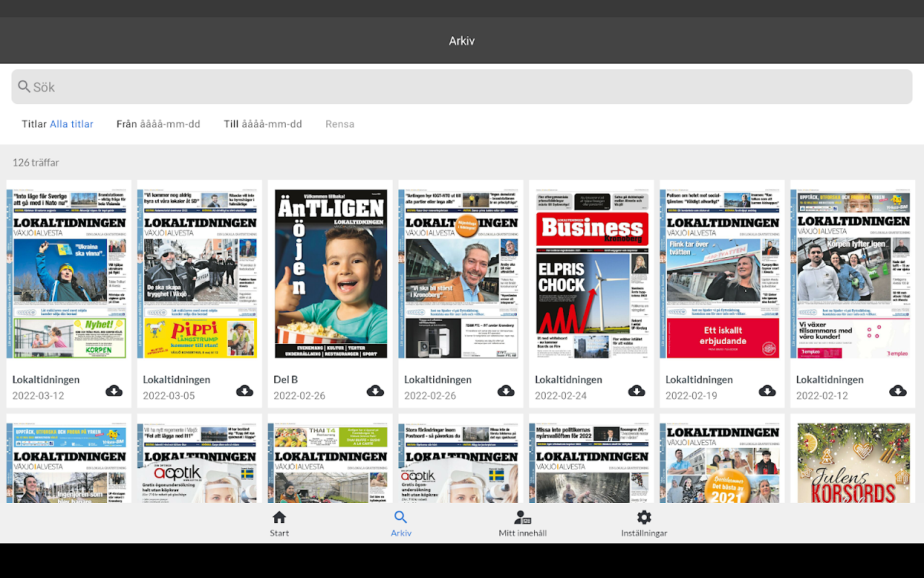Click the Del B title text
Screen dimensions: 924x578
286,379
